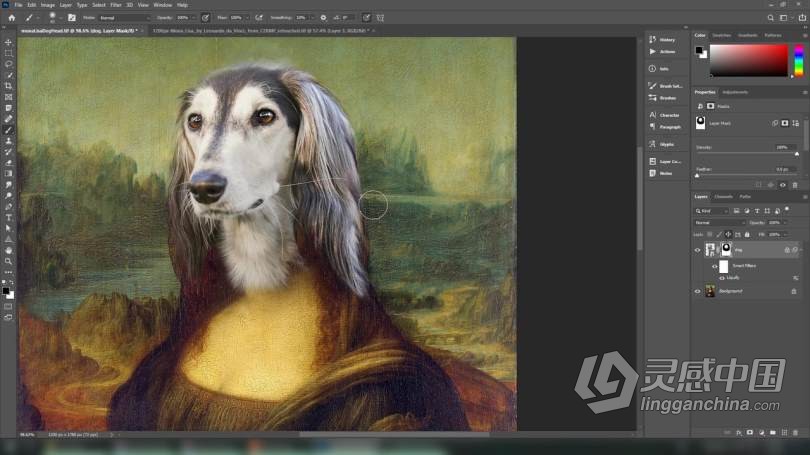Viewport: 810px width, 455px height.
Task: Create a new group folder
Action: click(773, 432)
